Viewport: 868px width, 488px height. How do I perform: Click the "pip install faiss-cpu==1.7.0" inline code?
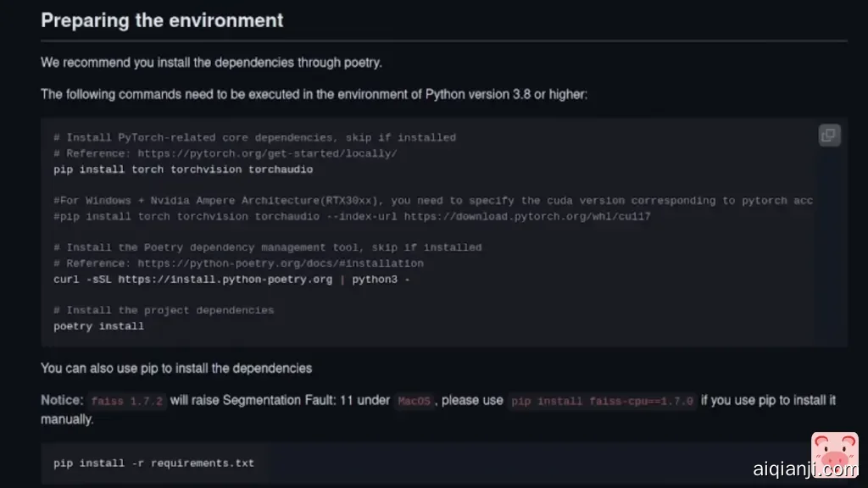coord(602,401)
